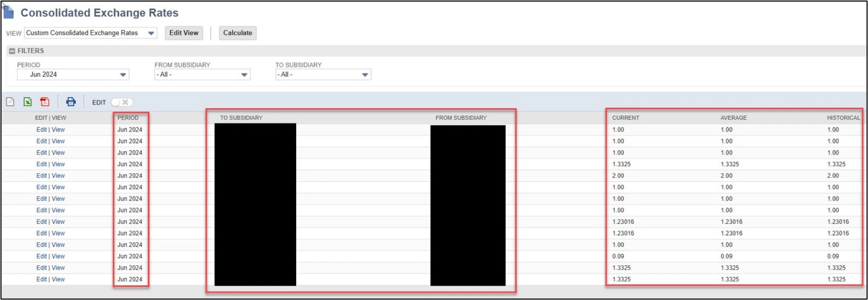Toggle the inline EDIT switch
The height and width of the screenshot is (300, 868).
(121, 102)
